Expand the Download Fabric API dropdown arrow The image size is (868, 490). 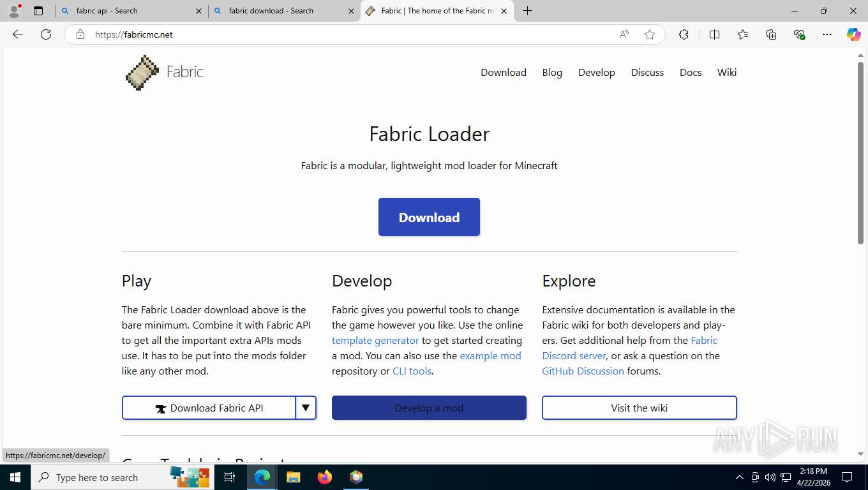[306, 408]
